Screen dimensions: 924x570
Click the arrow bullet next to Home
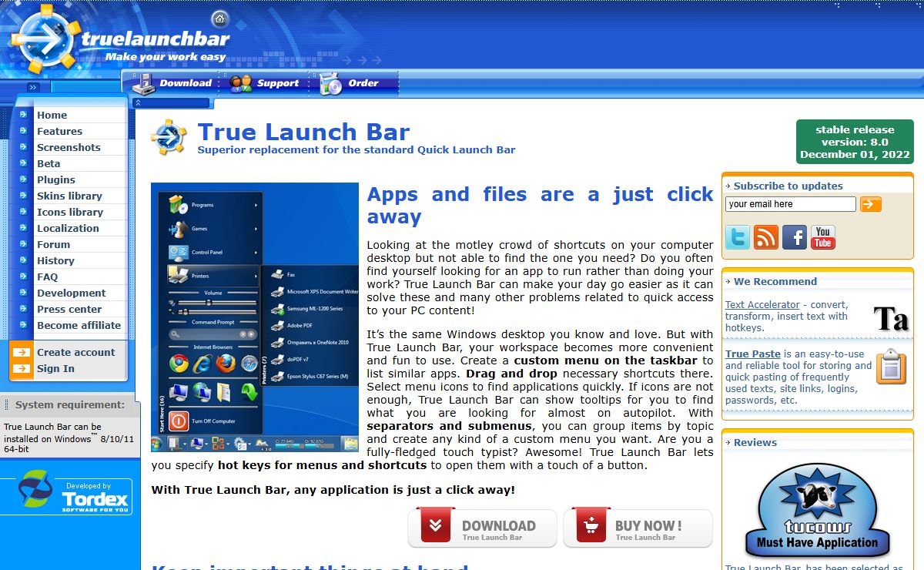23,115
